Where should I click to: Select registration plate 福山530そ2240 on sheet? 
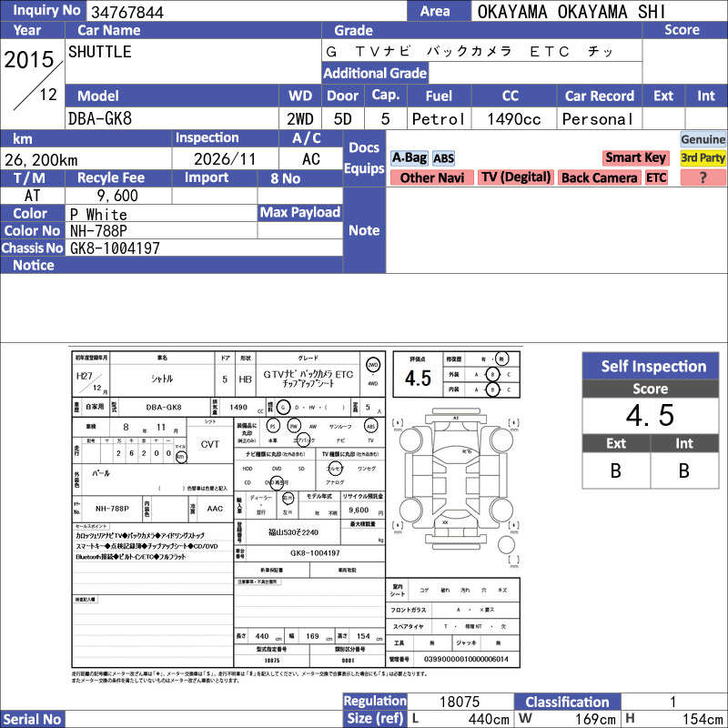click(293, 532)
